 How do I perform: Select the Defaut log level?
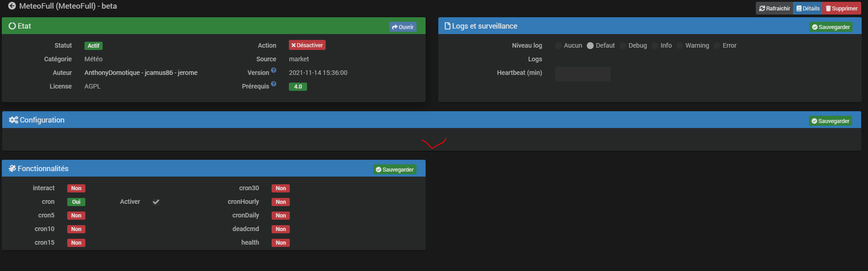pos(590,45)
